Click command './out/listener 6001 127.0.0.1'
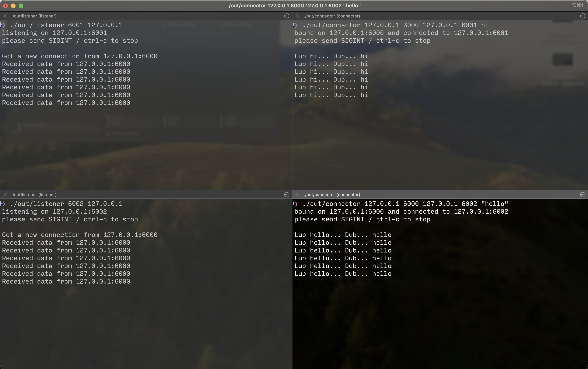This screenshot has width=588, height=369. 66,25
